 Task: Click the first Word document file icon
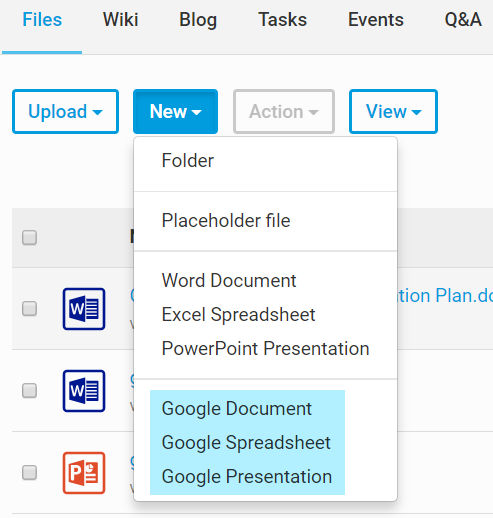click(x=84, y=309)
